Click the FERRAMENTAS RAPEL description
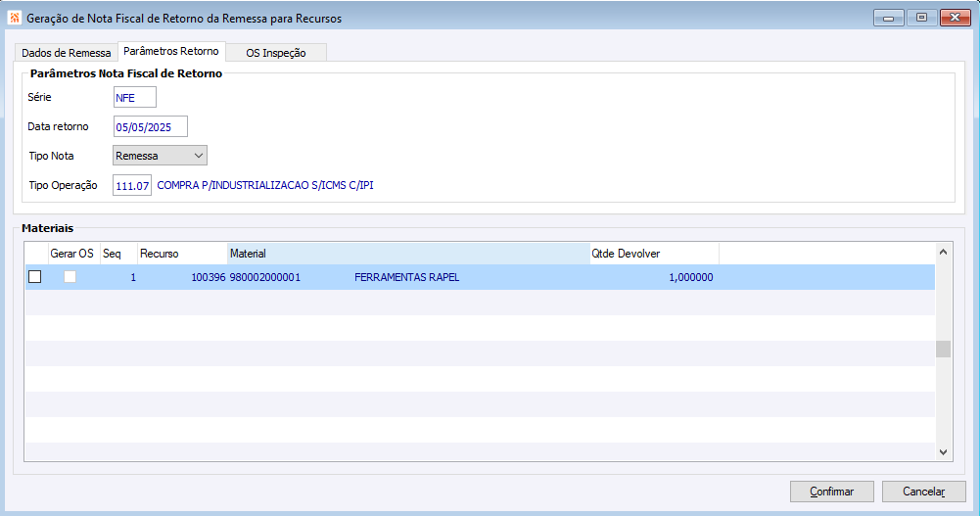This screenshot has width=980, height=516. 407,277
